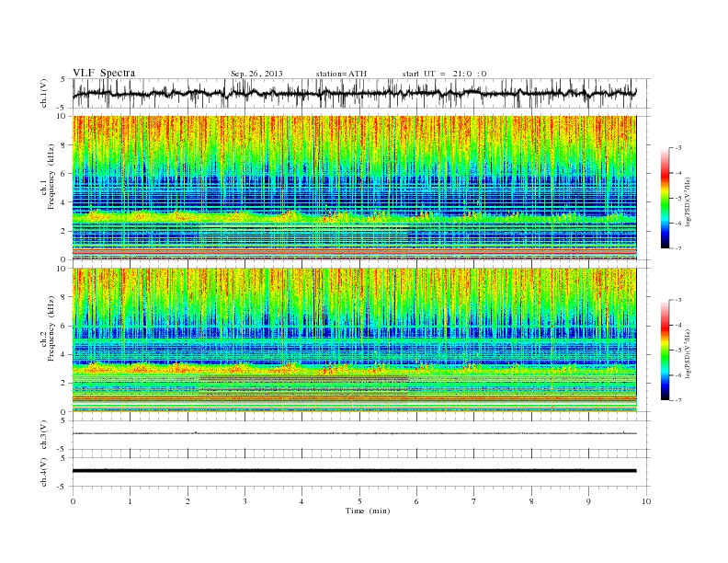
Task: Click the '-5' tick on the lower colorbar
Action: pos(678,350)
